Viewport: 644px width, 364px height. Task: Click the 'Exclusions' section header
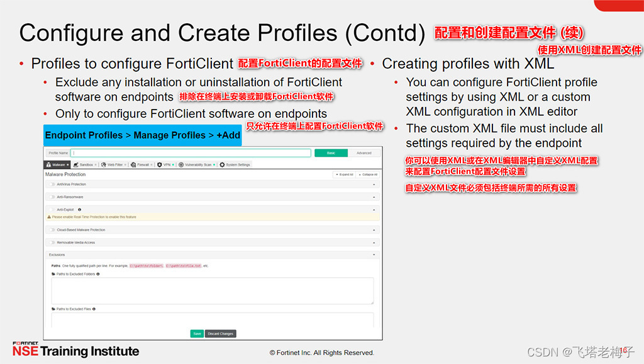point(213,254)
